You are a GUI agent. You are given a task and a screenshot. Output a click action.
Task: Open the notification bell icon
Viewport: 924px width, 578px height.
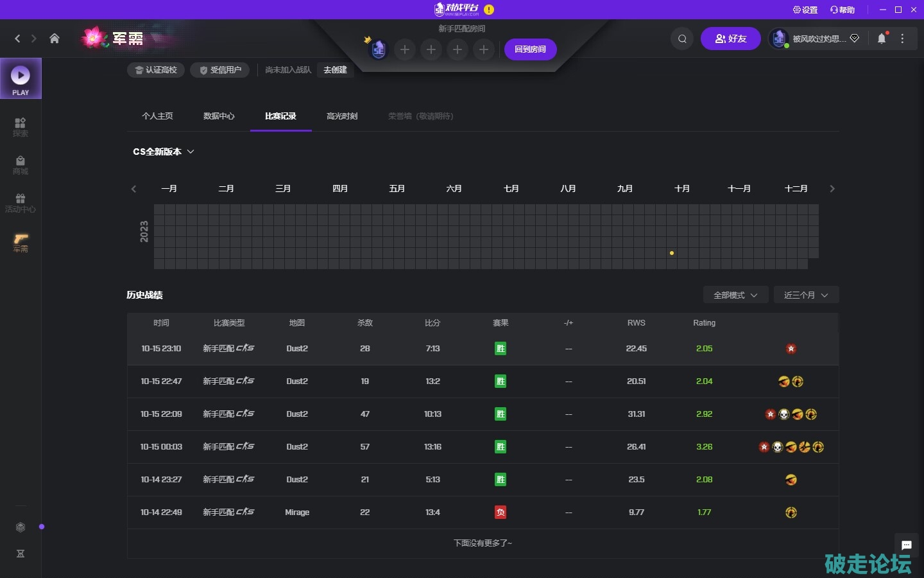pos(882,39)
